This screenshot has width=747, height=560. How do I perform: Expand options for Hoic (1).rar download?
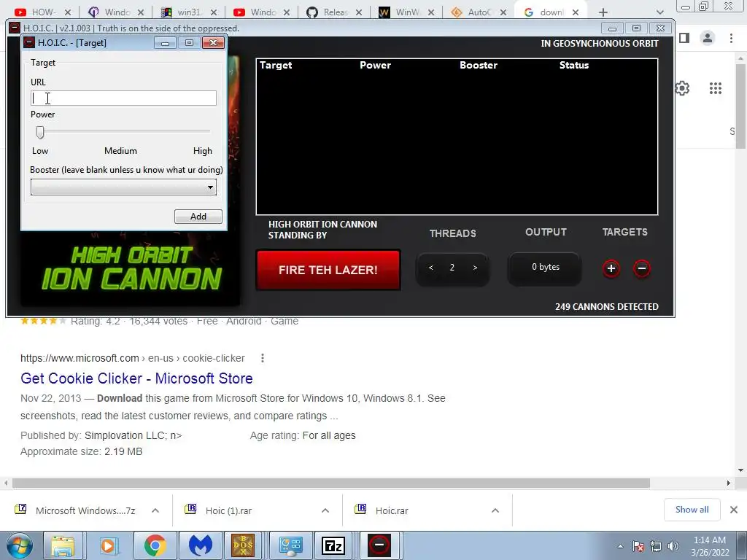tap(325, 510)
